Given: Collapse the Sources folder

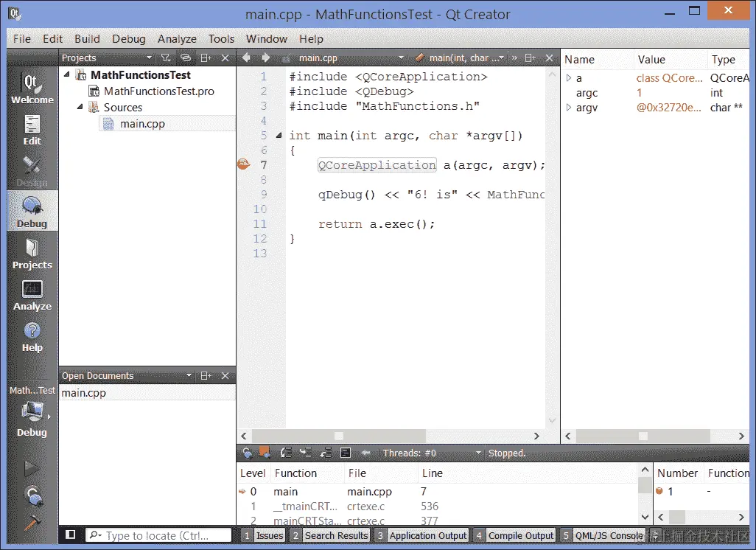Looking at the screenshot, I should tap(80, 107).
